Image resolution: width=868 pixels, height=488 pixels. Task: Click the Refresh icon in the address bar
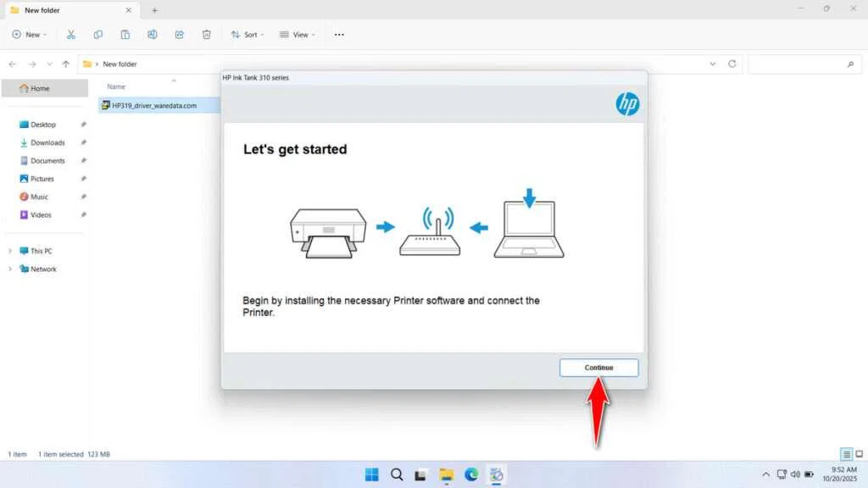pyautogui.click(x=731, y=64)
